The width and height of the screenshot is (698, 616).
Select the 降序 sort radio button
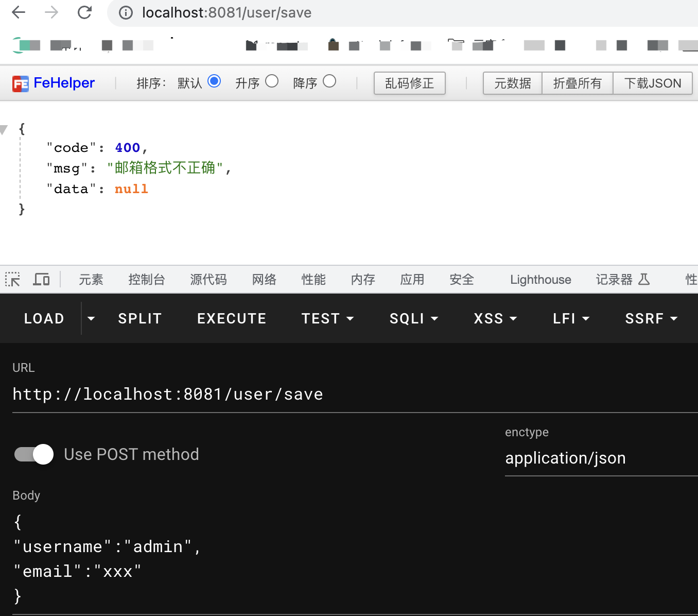pyautogui.click(x=329, y=81)
